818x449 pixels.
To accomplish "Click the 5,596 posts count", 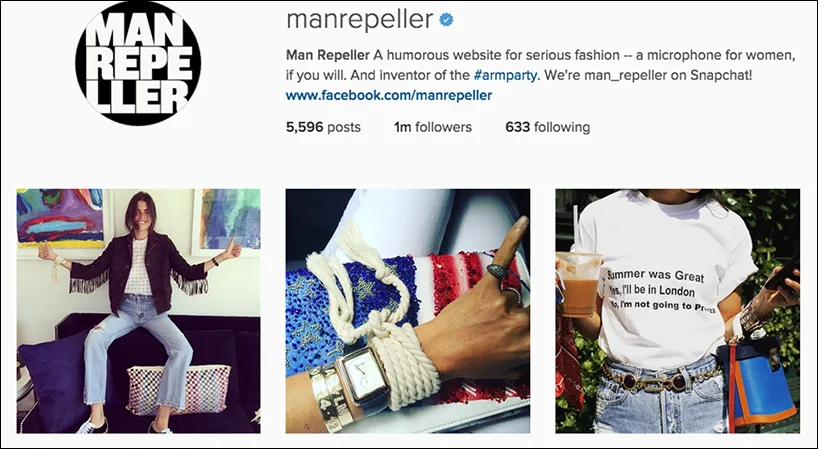I will pos(323,127).
